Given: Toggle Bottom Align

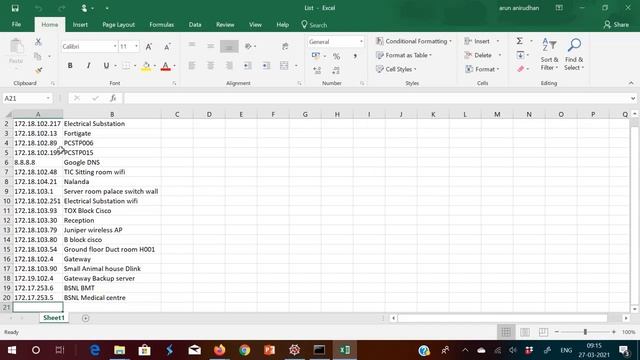Looking at the screenshot, I should pos(229,46).
